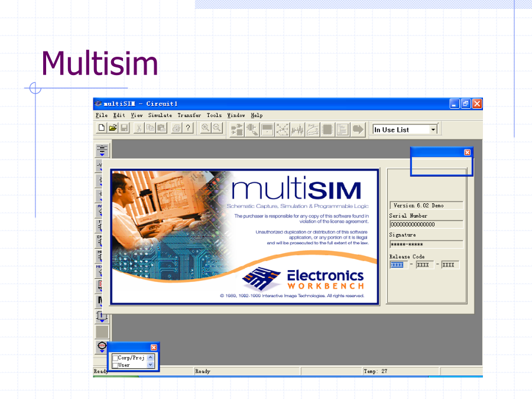Open the Basic resistor component bin
Screen dimensions: 532x399
click(x=99, y=166)
